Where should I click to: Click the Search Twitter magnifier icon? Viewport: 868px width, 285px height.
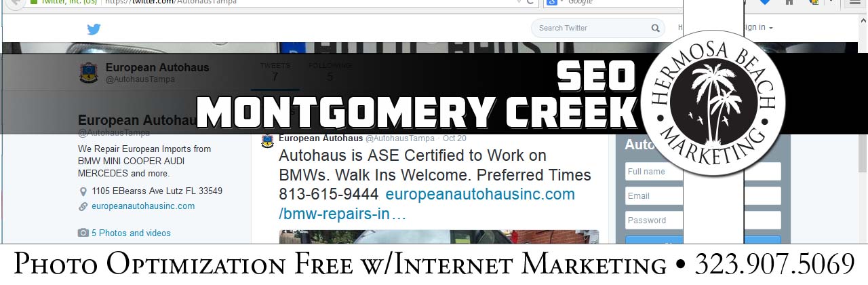(x=656, y=28)
